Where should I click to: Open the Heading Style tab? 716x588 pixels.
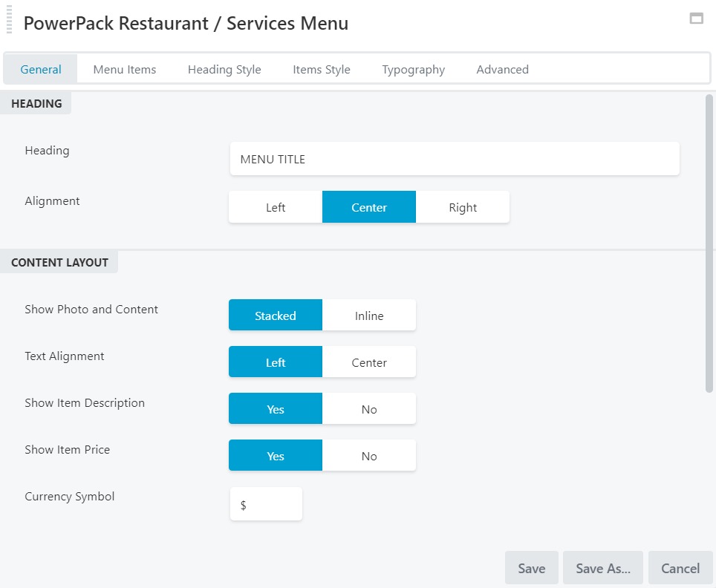(x=224, y=69)
